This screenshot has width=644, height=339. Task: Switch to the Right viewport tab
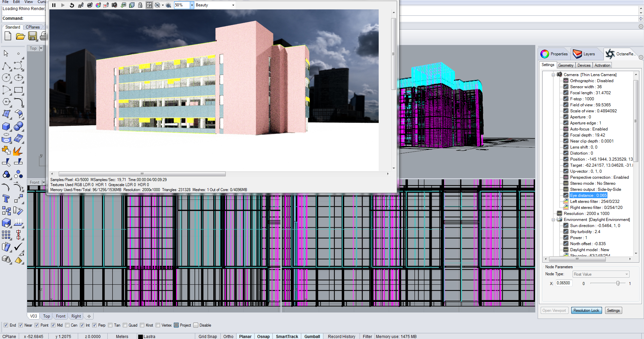(x=76, y=316)
